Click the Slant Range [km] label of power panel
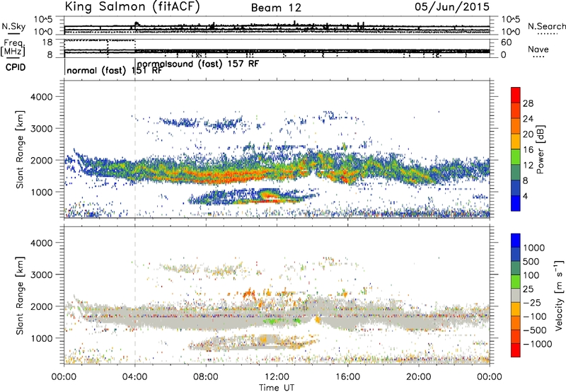 click(20, 149)
